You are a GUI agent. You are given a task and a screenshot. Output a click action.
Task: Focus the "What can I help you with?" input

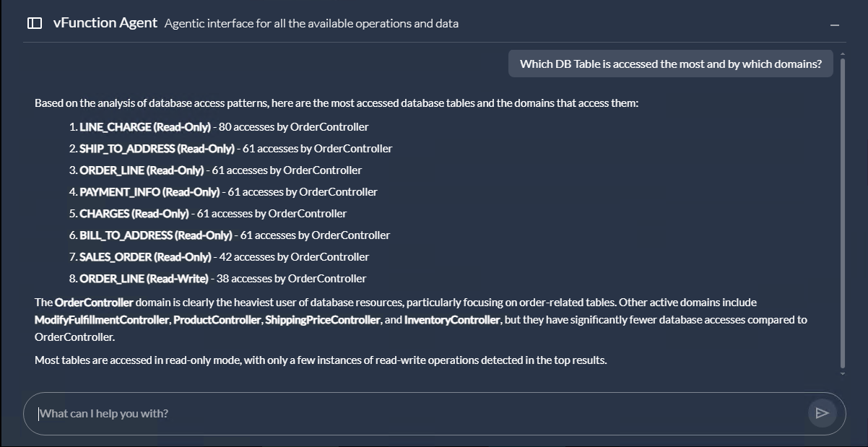point(419,413)
